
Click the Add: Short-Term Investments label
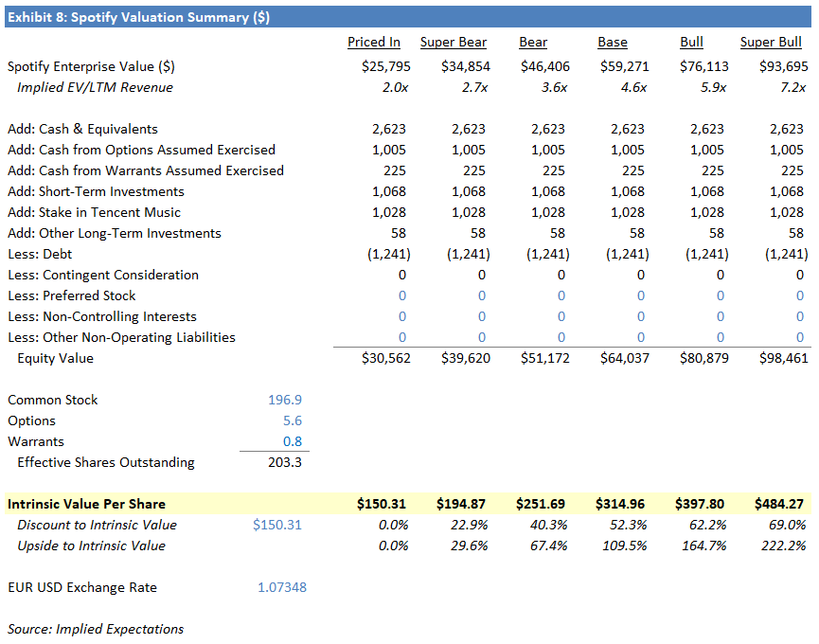pos(97,191)
